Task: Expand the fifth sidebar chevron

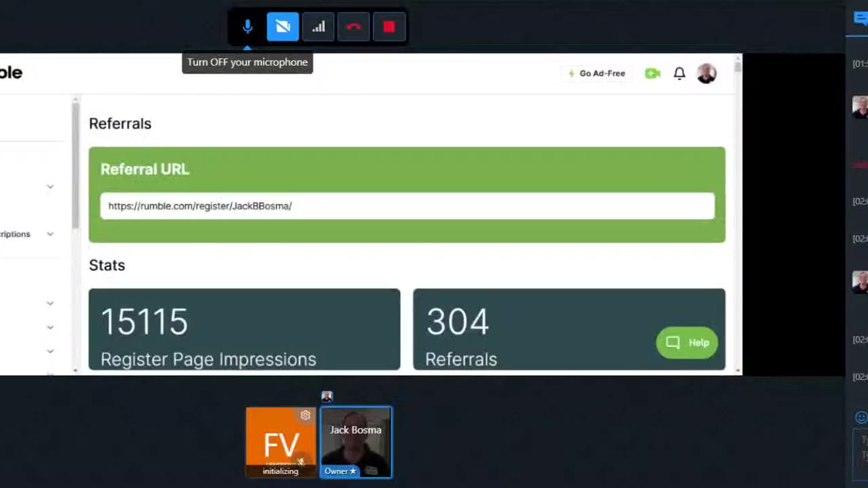Action: (x=50, y=350)
